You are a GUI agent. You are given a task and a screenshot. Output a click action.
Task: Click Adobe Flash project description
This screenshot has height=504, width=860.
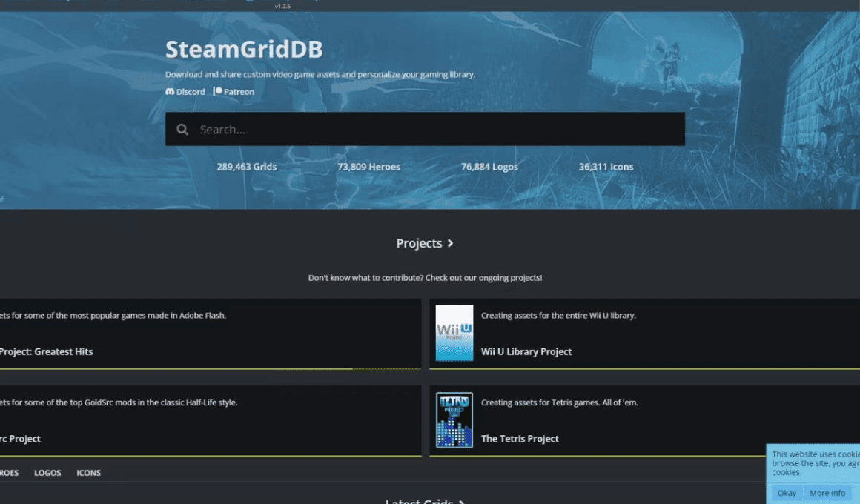point(113,315)
